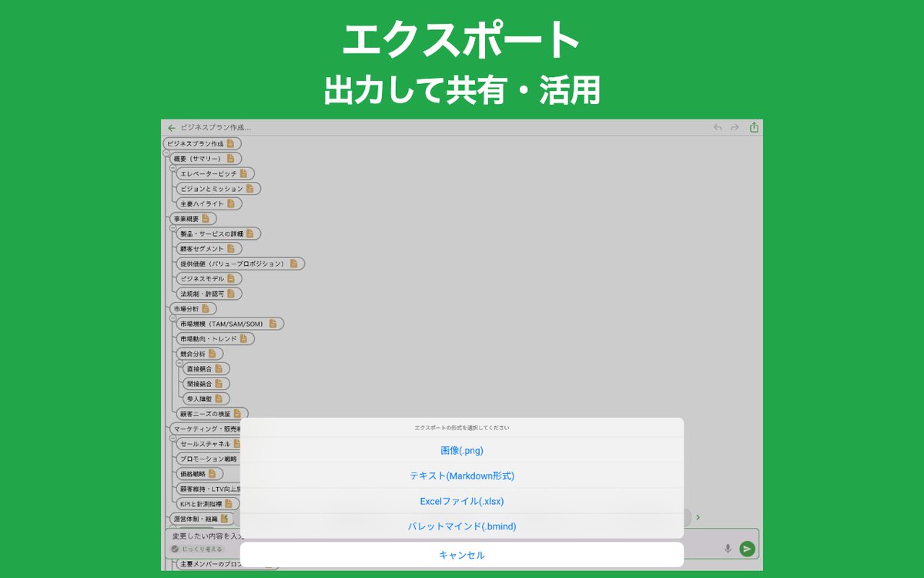This screenshot has width=924, height=578.
Task: Tap the green back arrow
Action: tap(171, 128)
